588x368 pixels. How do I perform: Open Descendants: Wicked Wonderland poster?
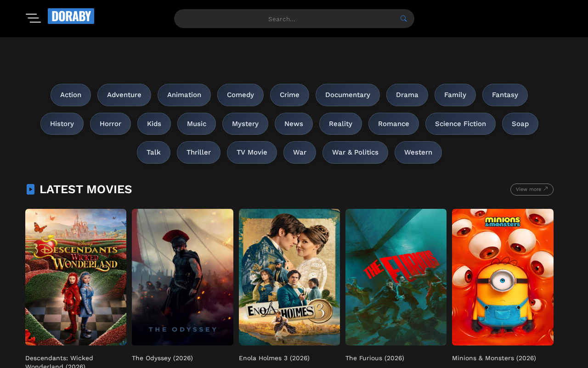click(76, 277)
